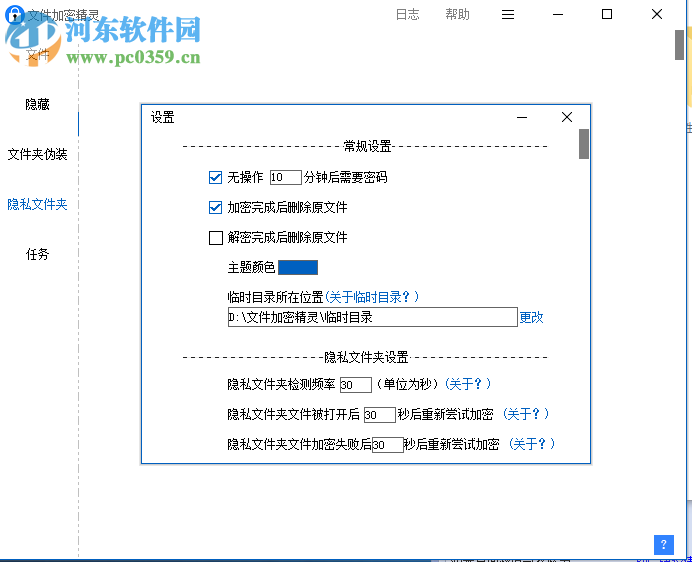Enable 解密完成后删除原文件 checkbox

215,238
